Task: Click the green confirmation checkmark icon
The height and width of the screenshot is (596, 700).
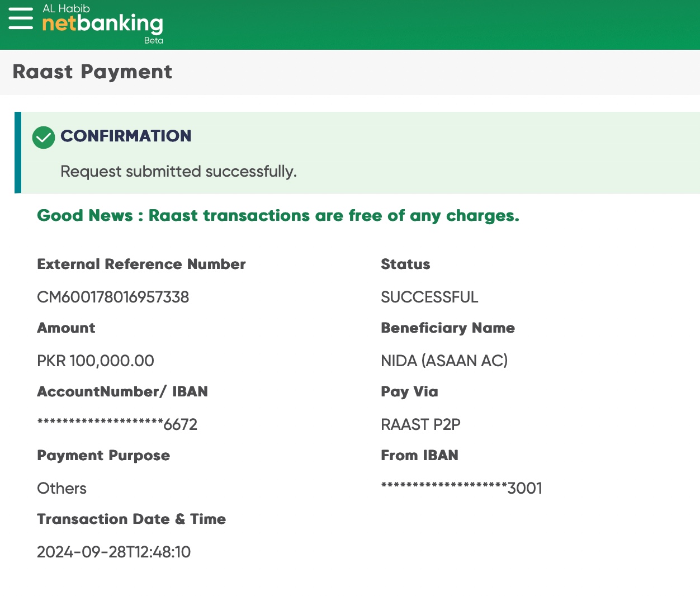Action: point(44,138)
